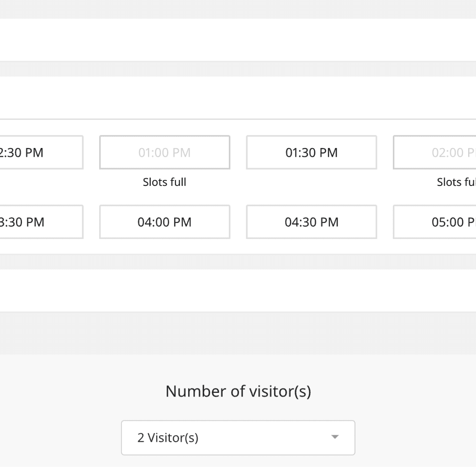Click "Slots full" label under 02:00 PM

[x=455, y=182]
